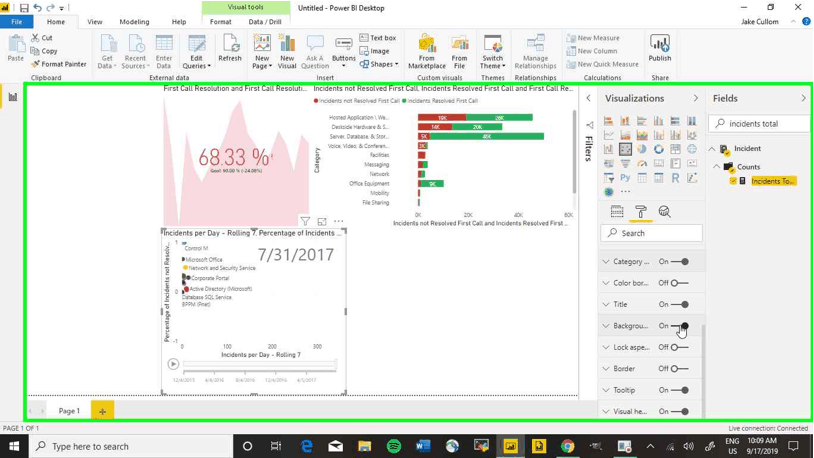Undo the last action from quick access toolbar
This screenshot has height=458, width=814.
tap(37, 8)
